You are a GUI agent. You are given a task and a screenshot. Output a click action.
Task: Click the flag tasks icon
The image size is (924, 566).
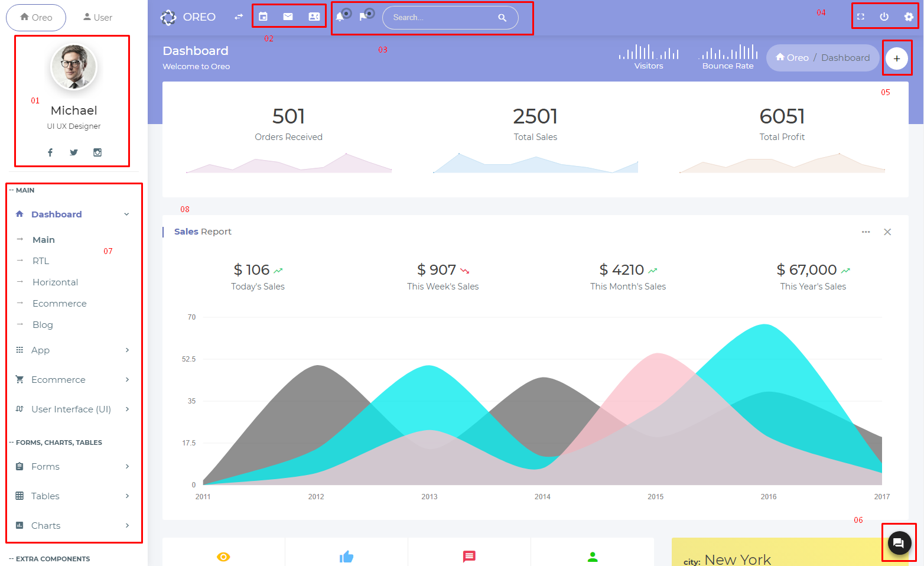363,17
